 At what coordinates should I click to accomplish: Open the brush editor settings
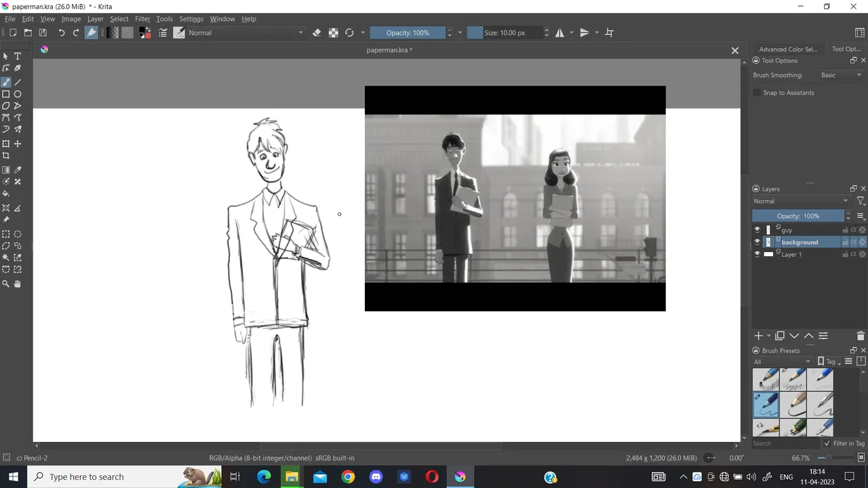[163, 33]
